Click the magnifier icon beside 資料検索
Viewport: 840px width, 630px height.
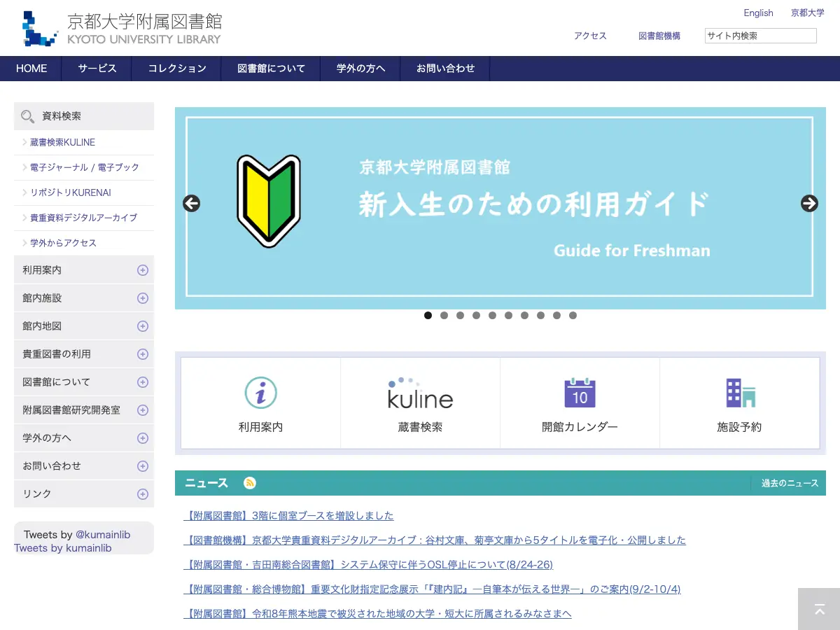(28, 116)
